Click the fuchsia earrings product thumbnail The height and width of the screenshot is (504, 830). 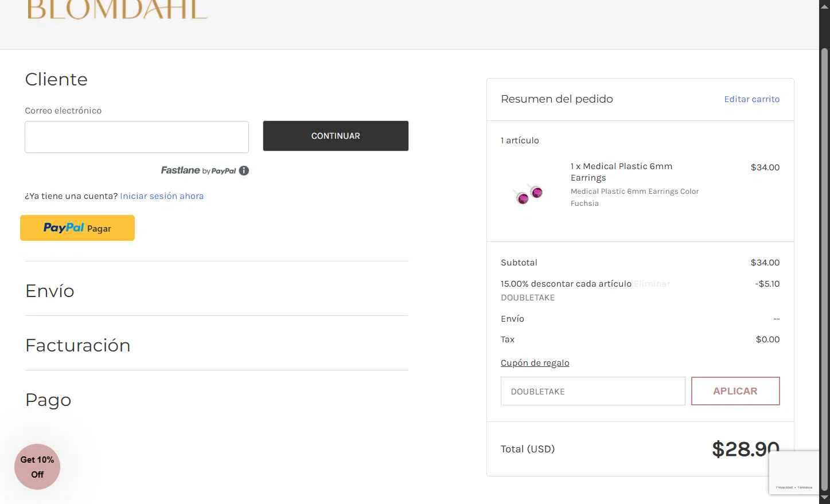coord(528,194)
